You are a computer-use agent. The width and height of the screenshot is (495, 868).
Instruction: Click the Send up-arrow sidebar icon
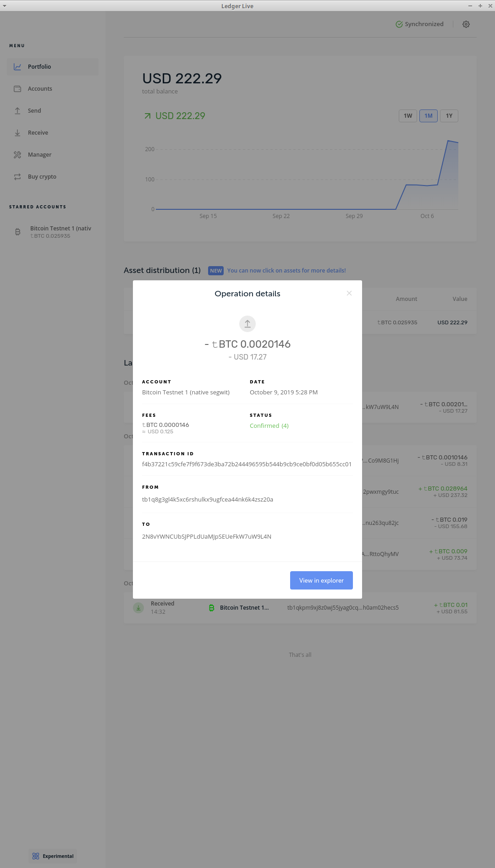coord(17,111)
